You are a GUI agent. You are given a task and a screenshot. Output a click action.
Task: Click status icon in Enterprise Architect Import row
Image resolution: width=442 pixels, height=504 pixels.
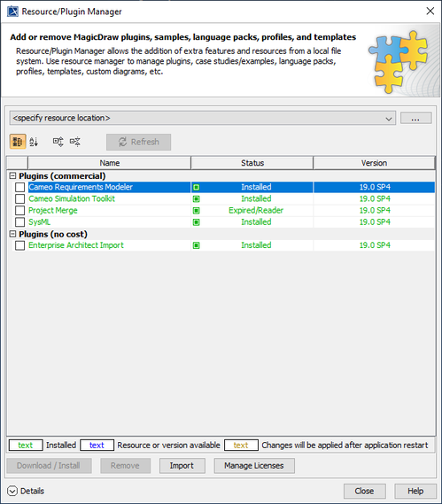pos(196,245)
